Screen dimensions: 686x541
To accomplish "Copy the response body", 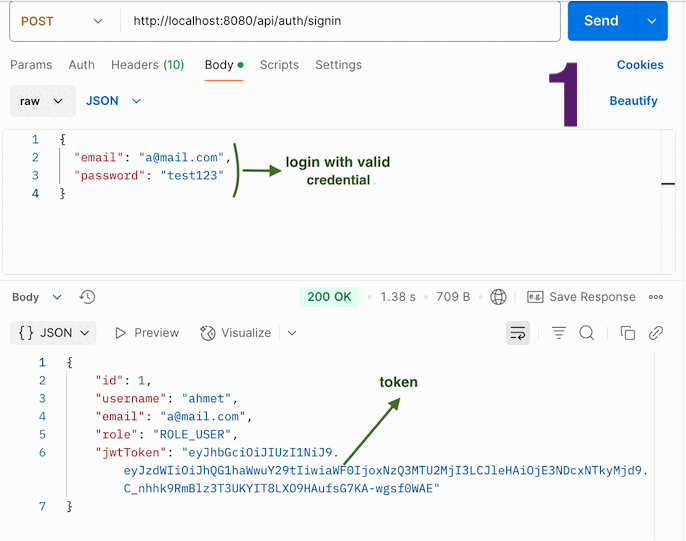I will 627,333.
